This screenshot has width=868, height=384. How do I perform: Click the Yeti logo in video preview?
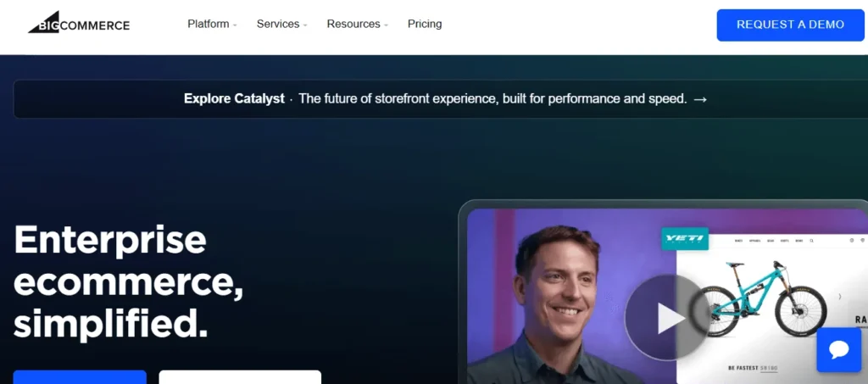[x=685, y=238]
